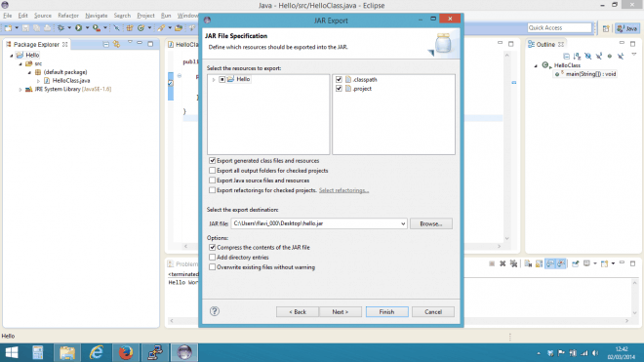Open the JAR file path dropdown
The height and width of the screenshot is (362, 644).
click(x=403, y=223)
